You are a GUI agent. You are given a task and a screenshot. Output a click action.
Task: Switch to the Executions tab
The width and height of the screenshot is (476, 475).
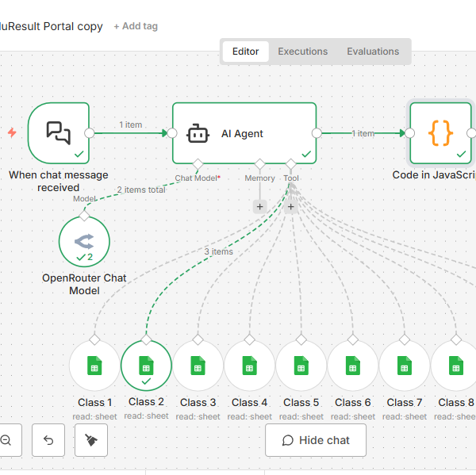(303, 52)
